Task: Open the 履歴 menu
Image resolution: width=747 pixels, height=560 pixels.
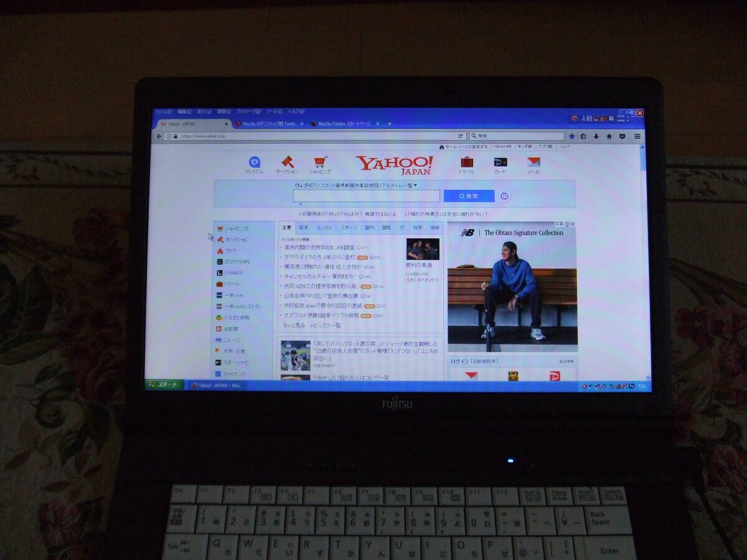Action: (x=223, y=112)
